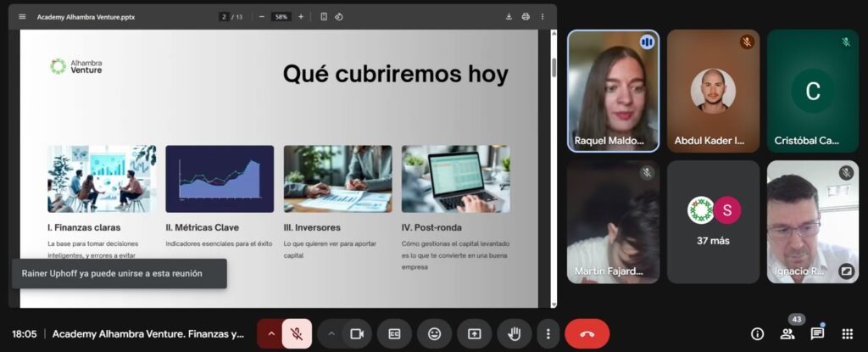The image size is (868, 352).
Task: Show the people participants list
Action: click(x=787, y=334)
